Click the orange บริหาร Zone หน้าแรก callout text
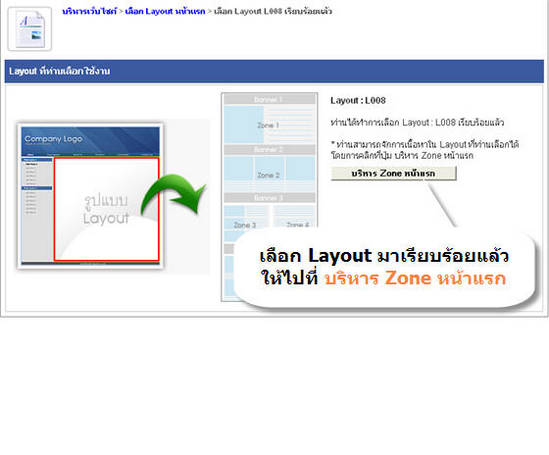This screenshot has width=549, height=455. pyautogui.click(x=415, y=279)
